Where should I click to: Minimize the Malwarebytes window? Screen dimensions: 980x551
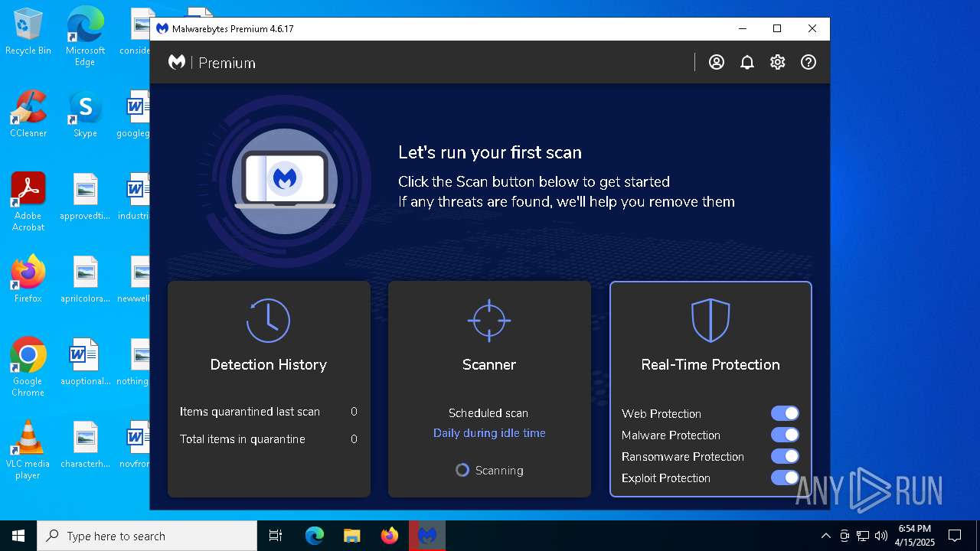742,28
